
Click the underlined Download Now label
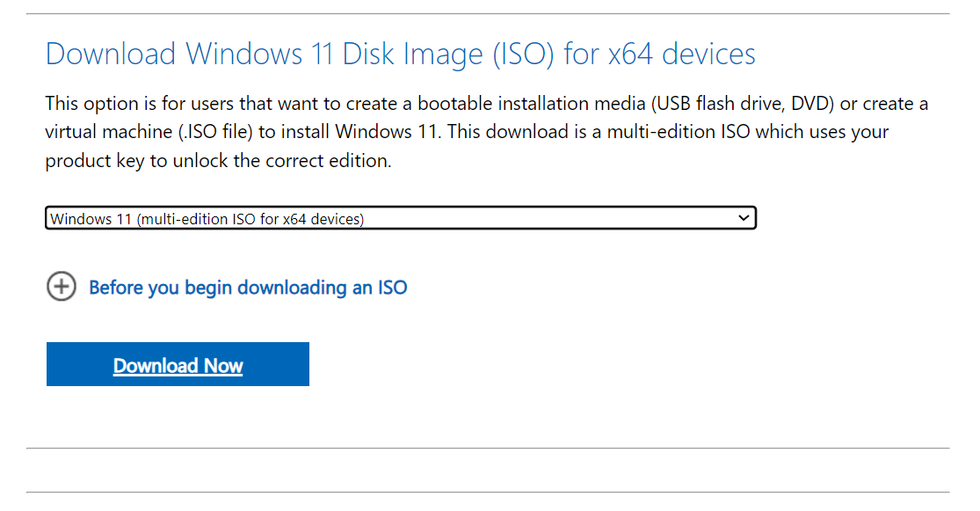(178, 365)
